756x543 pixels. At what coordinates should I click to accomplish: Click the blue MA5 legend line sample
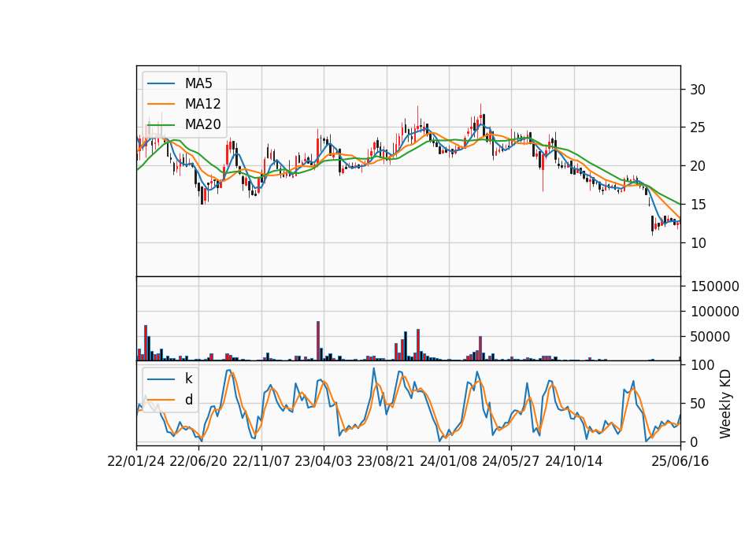(x=161, y=84)
